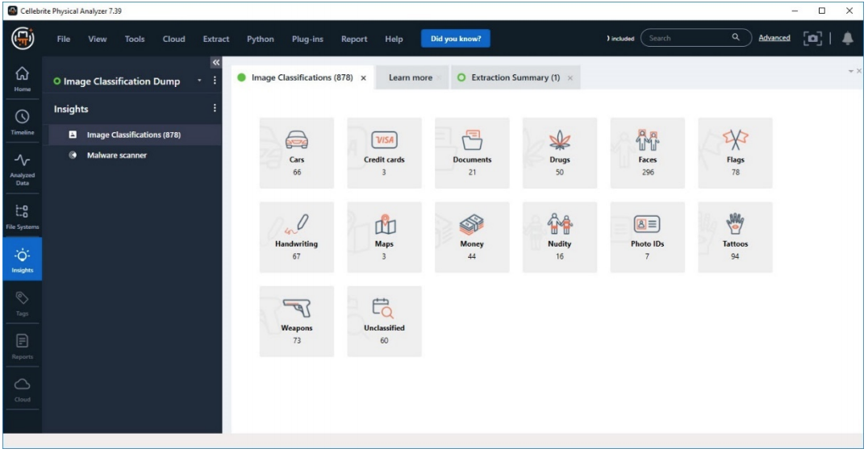Image resolution: width=868 pixels, height=453 pixels.
Task: Click the Malware scanner row icon
Action: (73, 155)
